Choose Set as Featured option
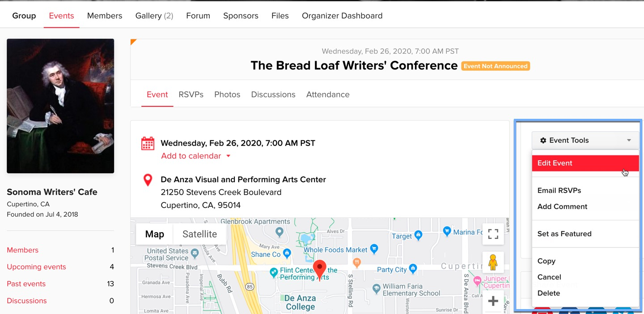644x314 pixels. [564, 234]
